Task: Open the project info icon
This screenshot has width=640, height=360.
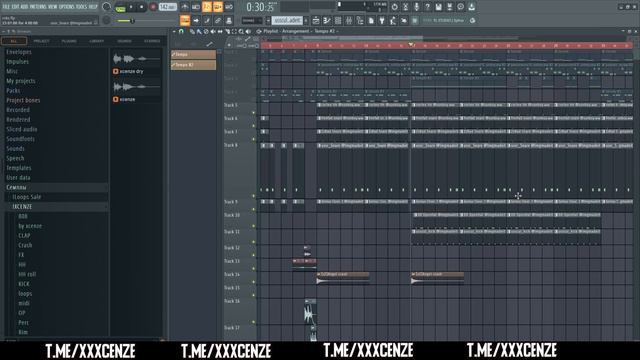Action: click(460, 7)
